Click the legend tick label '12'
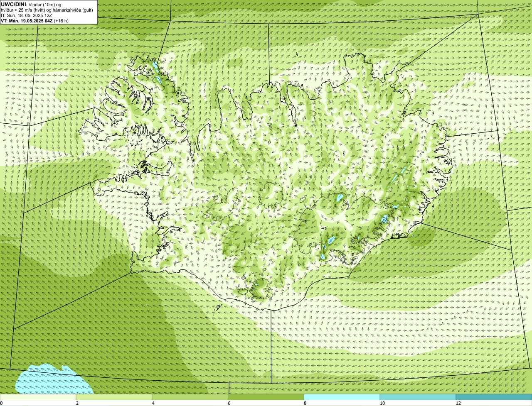 click(x=458, y=403)
